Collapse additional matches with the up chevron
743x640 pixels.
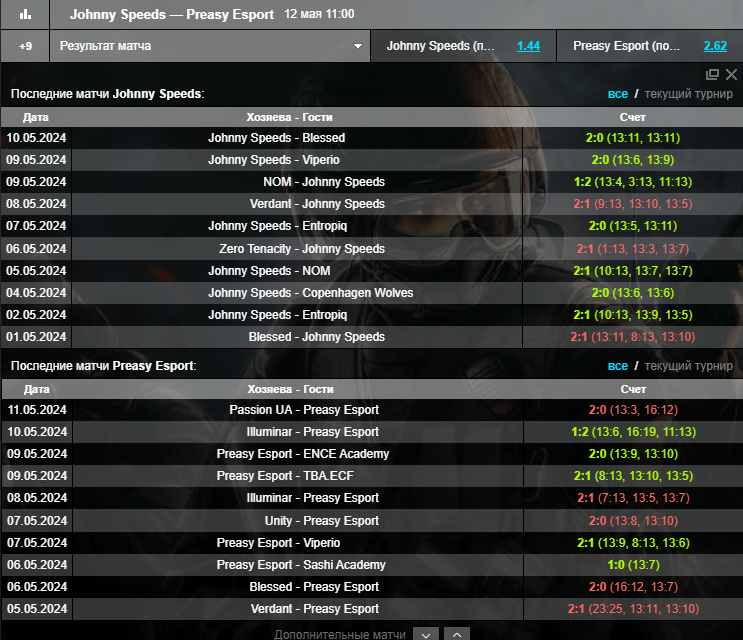pyautogui.click(x=457, y=634)
